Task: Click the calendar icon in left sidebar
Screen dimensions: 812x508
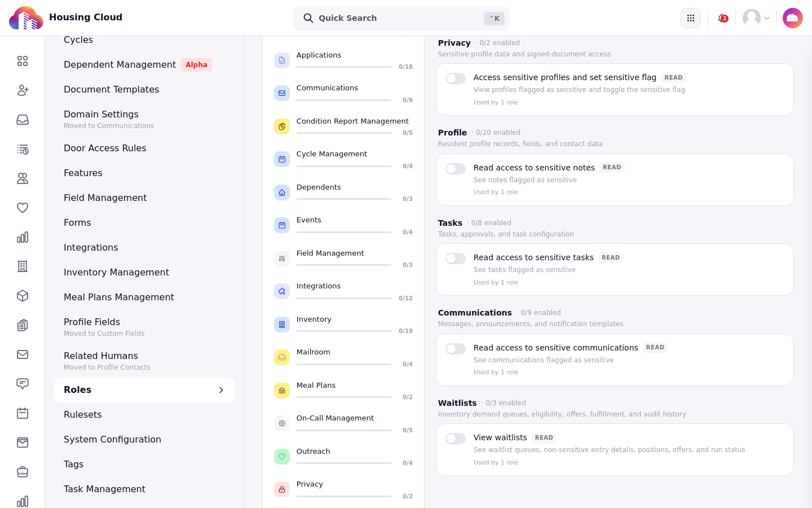Action: 23,413
